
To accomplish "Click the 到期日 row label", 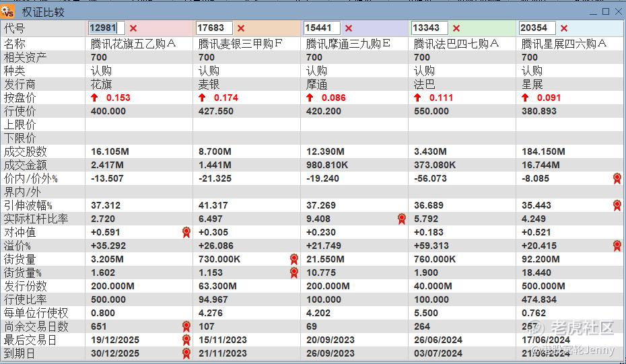I will coord(19,354).
